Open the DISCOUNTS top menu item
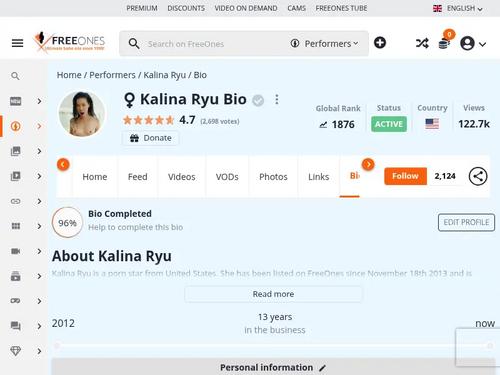This screenshot has height=375, width=500. coord(186,8)
